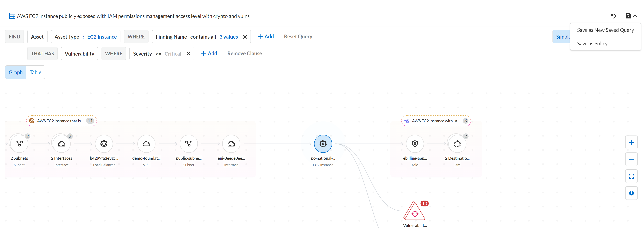This screenshot has height=229, width=644.
Task: Remove the Severity filter
Action: pyautogui.click(x=188, y=54)
